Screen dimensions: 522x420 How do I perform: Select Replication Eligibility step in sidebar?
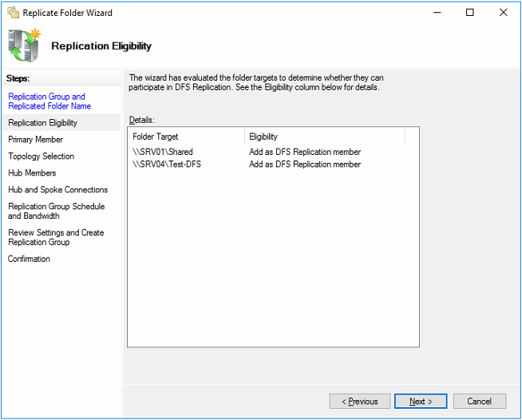(x=43, y=123)
